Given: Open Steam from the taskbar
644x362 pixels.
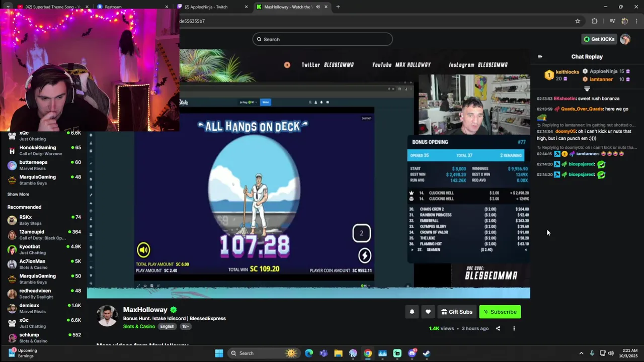Looking at the screenshot, I should click(x=427, y=353).
